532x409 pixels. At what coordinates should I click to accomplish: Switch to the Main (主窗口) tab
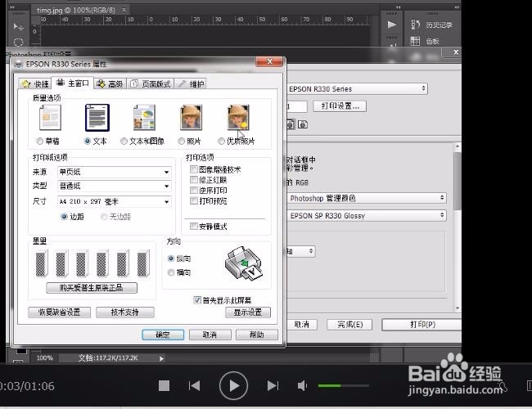[73, 83]
